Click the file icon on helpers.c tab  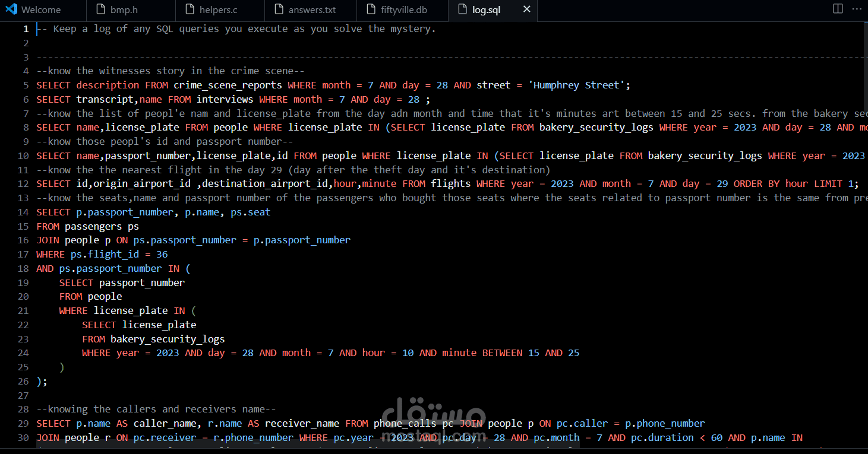point(190,9)
